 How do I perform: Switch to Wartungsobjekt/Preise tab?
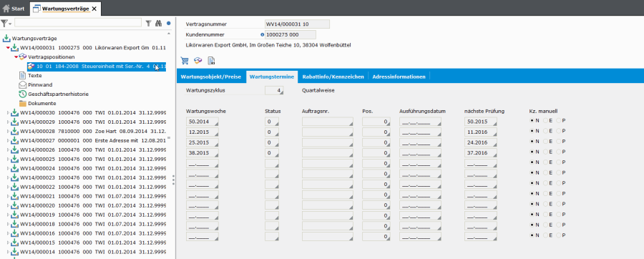click(210, 77)
